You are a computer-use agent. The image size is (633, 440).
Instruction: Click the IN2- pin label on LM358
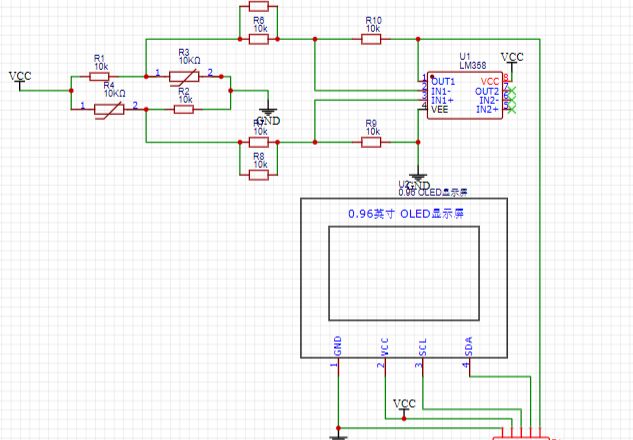tap(489, 100)
